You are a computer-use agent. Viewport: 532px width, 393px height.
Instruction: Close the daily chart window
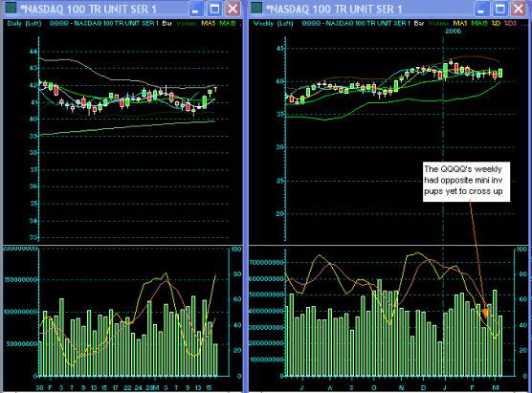coord(233,9)
